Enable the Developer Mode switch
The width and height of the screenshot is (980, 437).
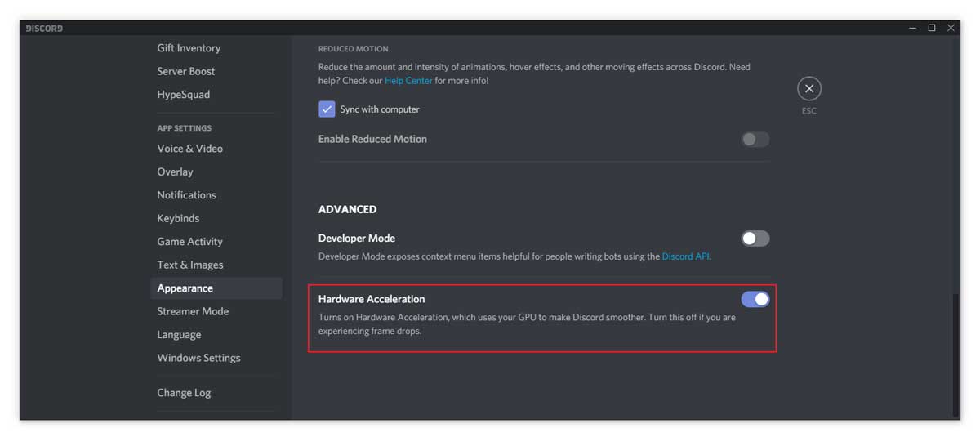coord(755,239)
